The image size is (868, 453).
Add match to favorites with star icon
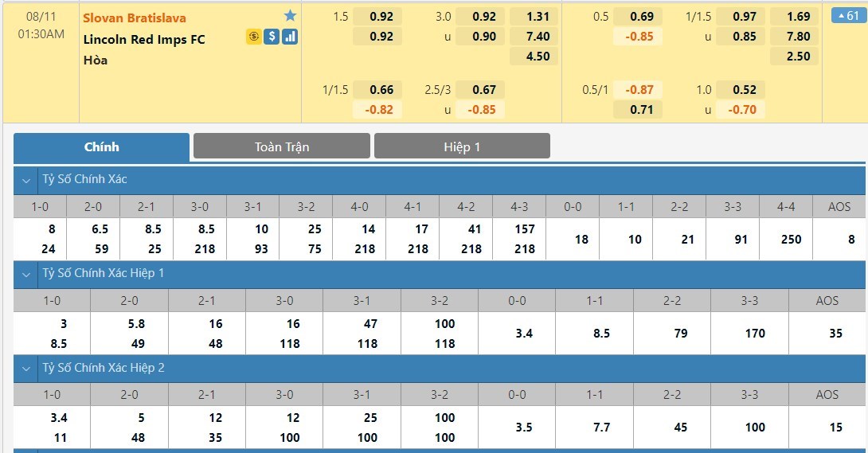[290, 16]
